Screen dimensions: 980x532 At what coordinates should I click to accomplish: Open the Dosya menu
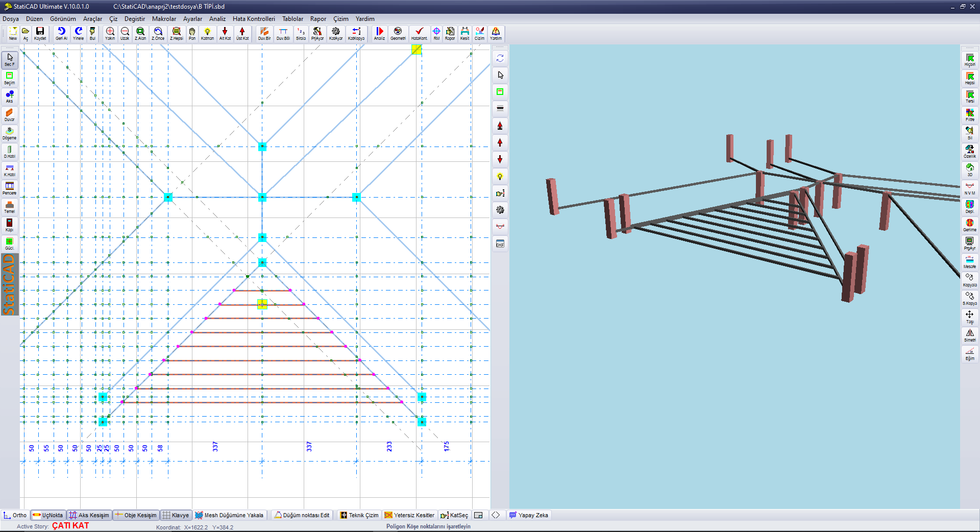11,19
